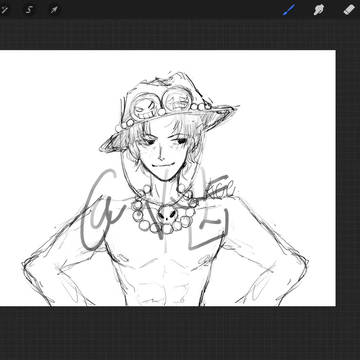Select the blue Brush tool
The width and height of the screenshot is (360, 360).
289,10
